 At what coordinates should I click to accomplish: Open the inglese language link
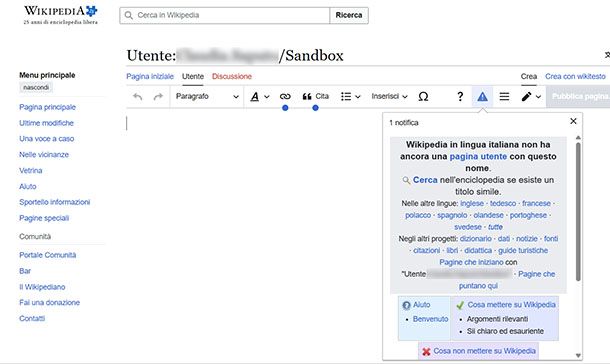(x=472, y=203)
